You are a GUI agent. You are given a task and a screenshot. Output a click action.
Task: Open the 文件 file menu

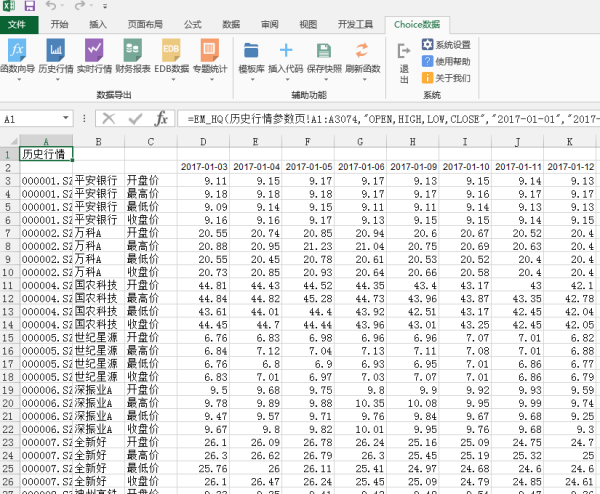(x=19, y=24)
